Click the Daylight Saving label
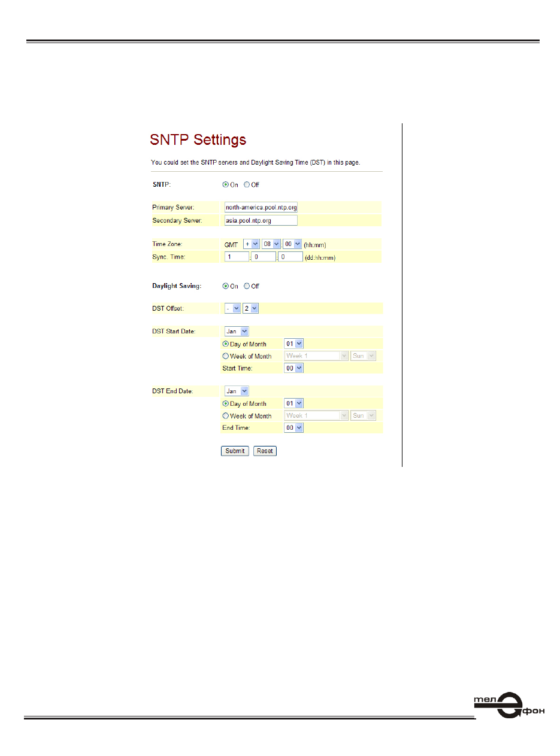Screen dimensions: 560x756 point(177,286)
